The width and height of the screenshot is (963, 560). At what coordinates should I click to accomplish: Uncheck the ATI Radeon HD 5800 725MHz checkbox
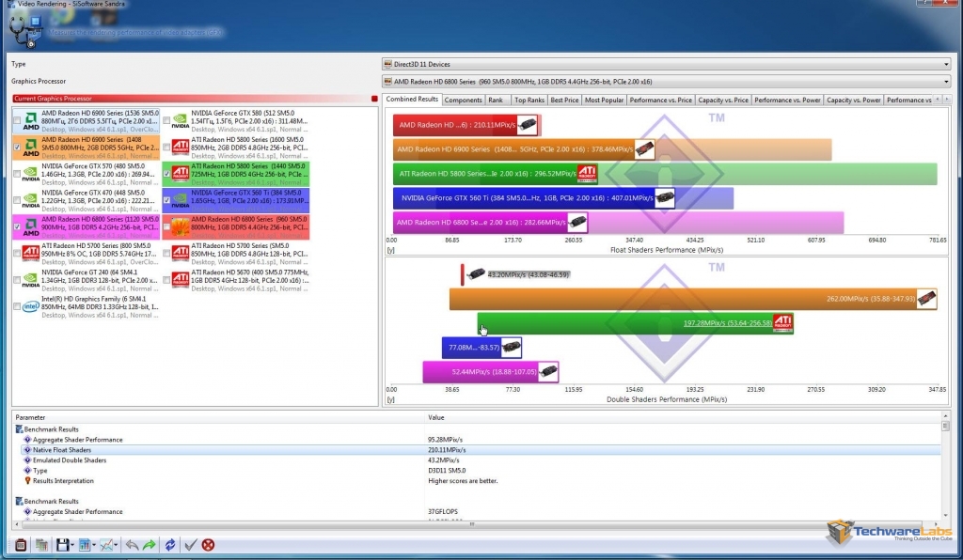click(166, 174)
